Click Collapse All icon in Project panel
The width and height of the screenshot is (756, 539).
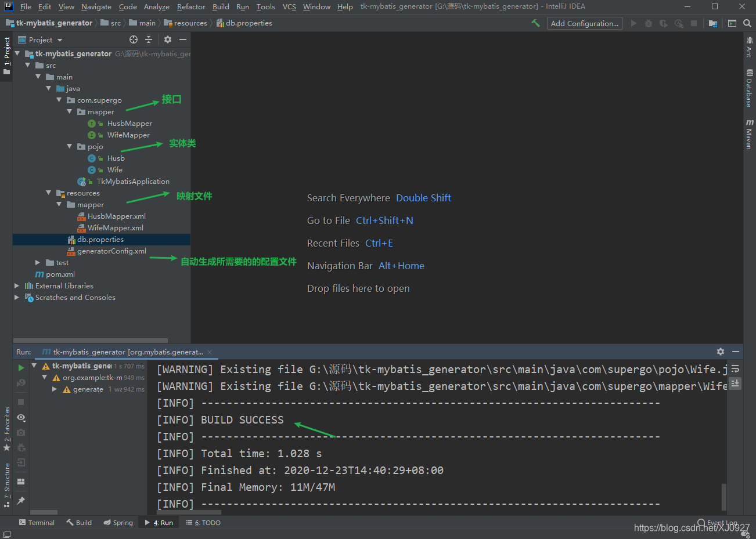tap(149, 39)
